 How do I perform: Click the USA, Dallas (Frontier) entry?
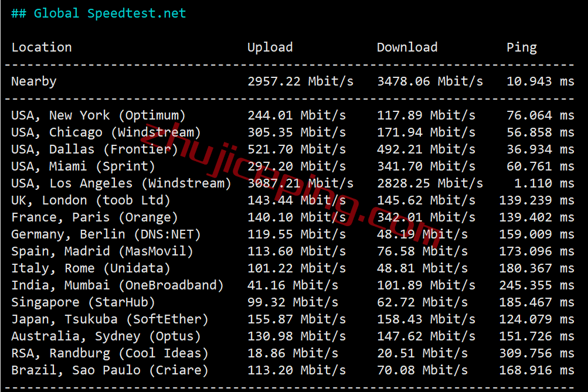[x=94, y=149]
